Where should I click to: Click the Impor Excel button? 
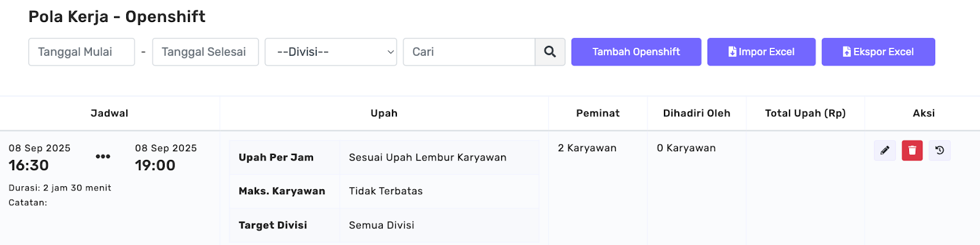[761, 52]
